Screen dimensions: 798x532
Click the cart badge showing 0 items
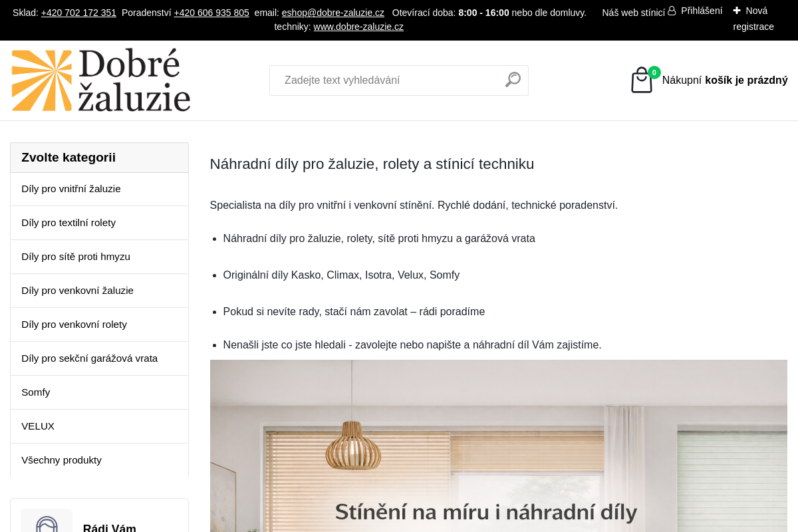pos(654,72)
